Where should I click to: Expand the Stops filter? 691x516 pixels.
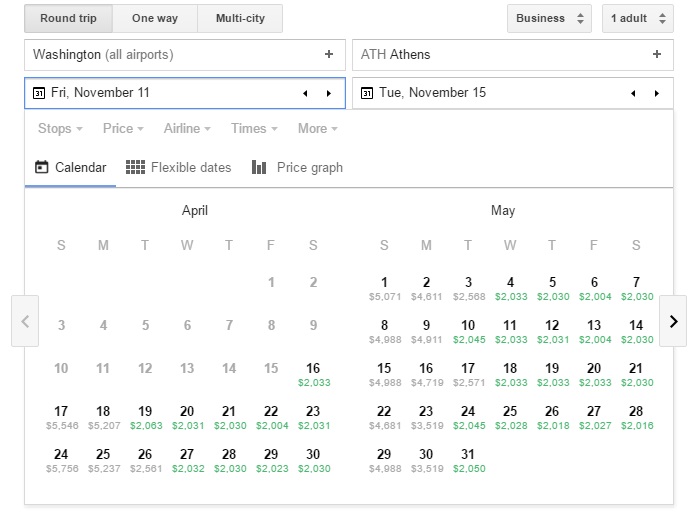(60, 129)
